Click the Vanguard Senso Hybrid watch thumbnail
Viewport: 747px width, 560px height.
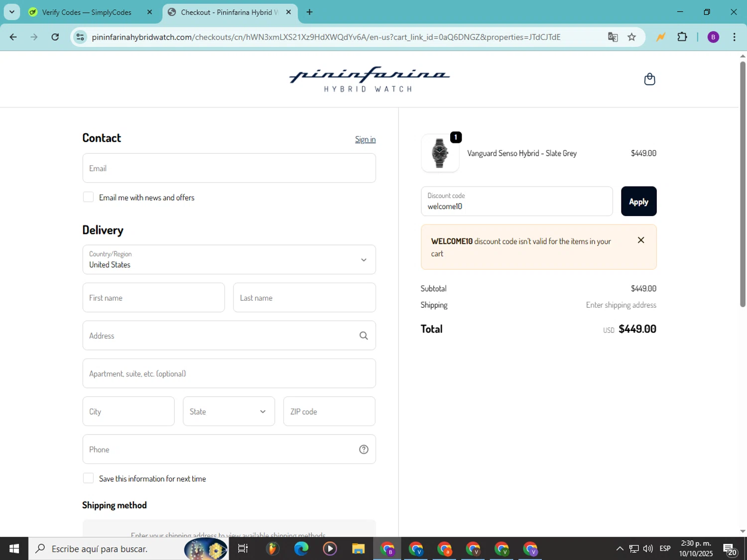[x=440, y=153]
